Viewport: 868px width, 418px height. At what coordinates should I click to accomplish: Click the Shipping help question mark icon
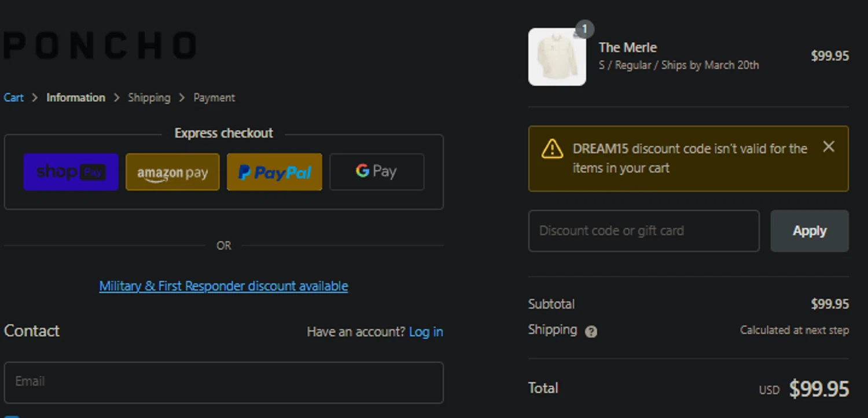591,331
